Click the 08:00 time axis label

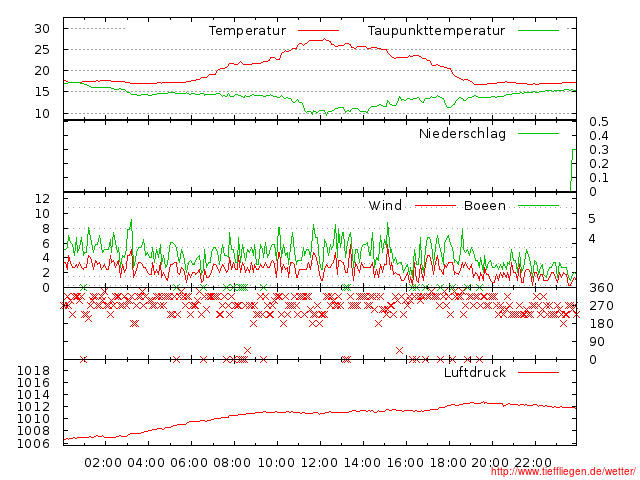(232, 463)
